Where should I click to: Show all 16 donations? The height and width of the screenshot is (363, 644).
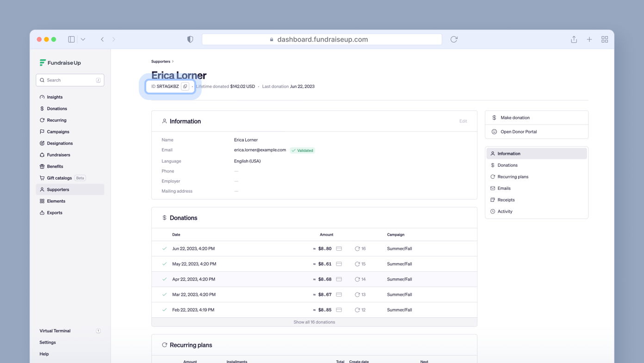(x=314, y=322)
